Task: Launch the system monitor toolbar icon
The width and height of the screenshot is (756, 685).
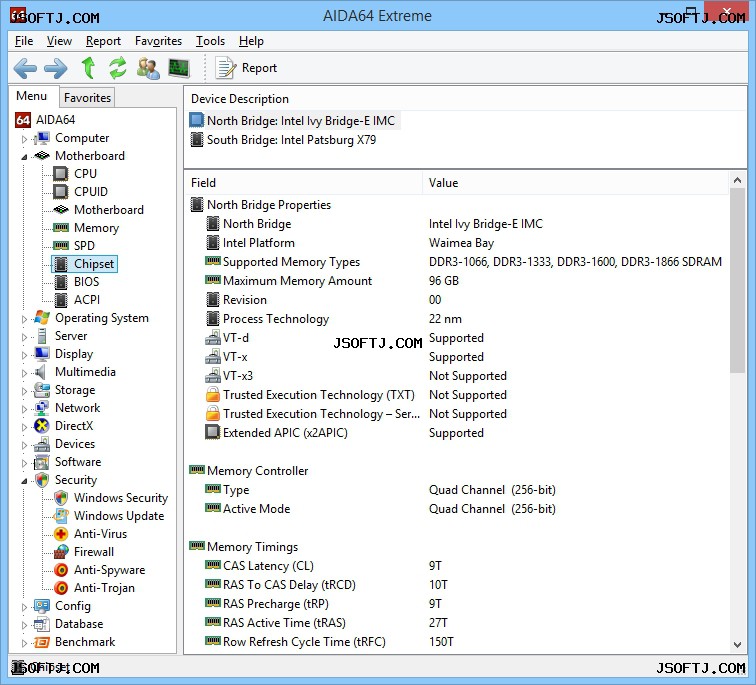Action: pyautogui.click(x=178, y=68)
